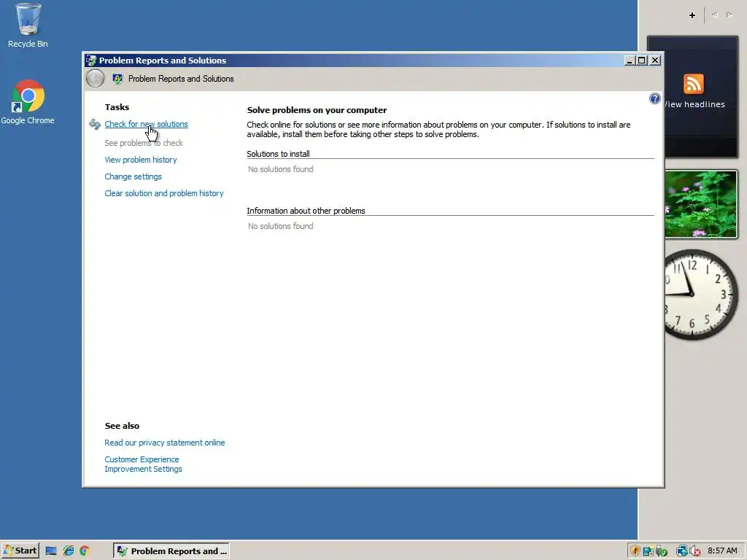Click the Solve problems on your computer heading
The width and height of the screenshot is (747, 560).
tap(317, 110)
